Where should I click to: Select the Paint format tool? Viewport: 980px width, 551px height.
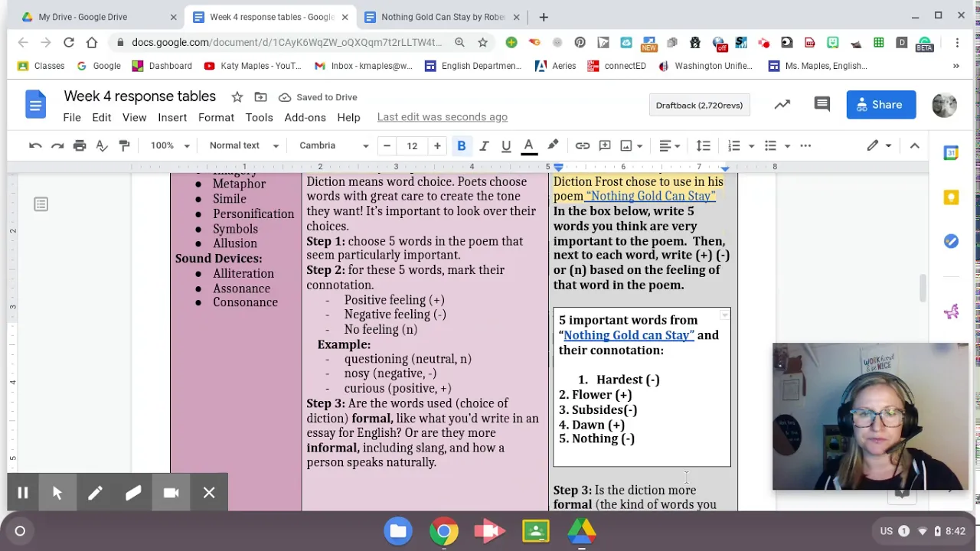tap(124, 145)
